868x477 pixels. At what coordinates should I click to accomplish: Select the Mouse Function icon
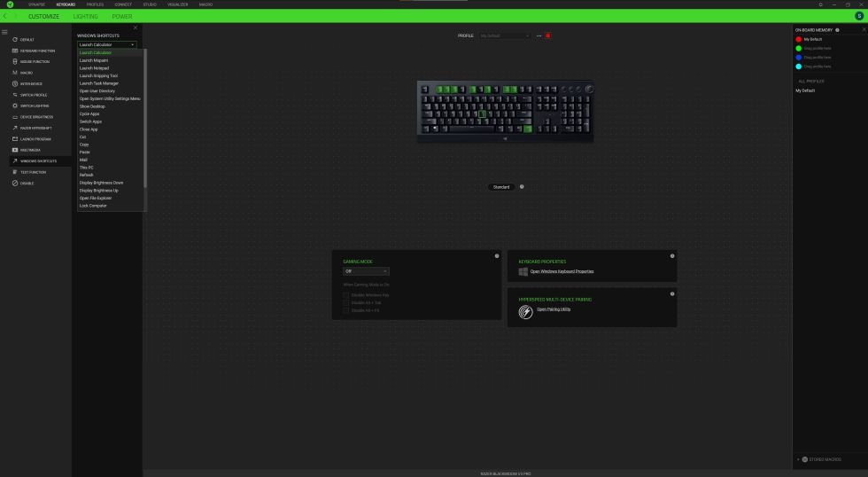(15, 61)
